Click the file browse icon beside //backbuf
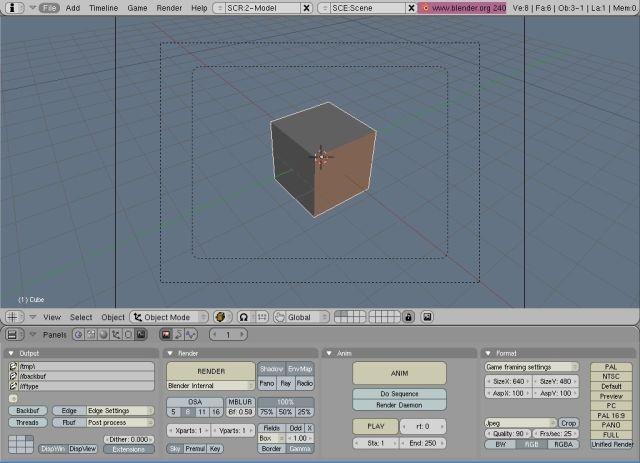The image size is (640, 463). [13, 376]
